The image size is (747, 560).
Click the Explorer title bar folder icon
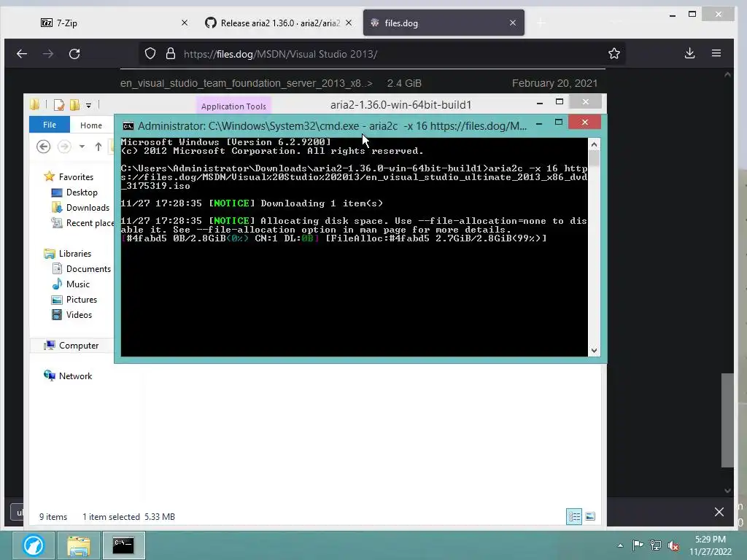[34, 105]
